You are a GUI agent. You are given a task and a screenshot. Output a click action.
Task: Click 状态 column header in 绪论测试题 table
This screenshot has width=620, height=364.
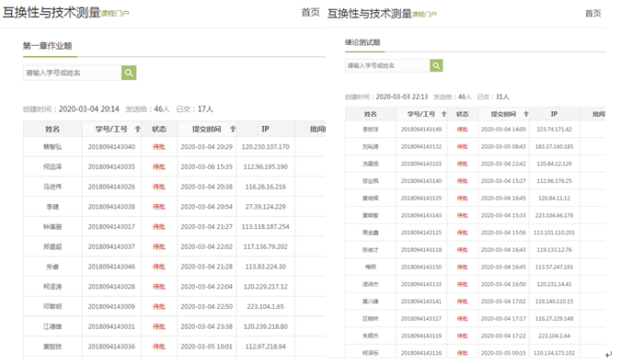[462, 114]
